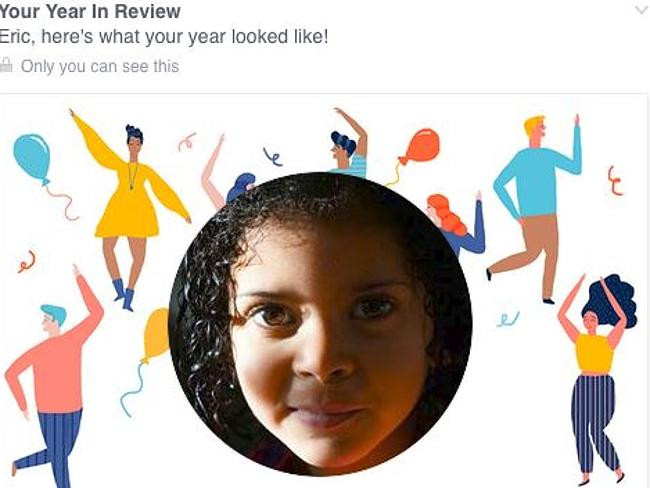
Task: Click the man in striped teal shirt
Action: click(350, 143)
